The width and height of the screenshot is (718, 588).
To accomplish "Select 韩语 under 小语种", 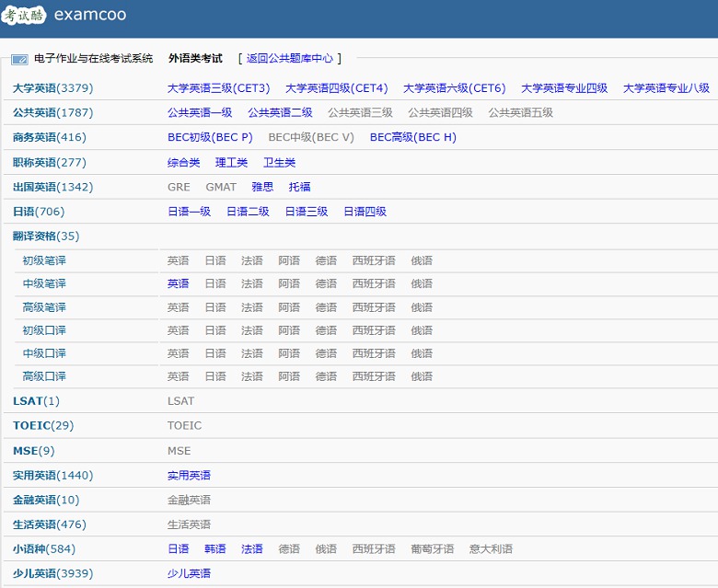I will 214,548.
